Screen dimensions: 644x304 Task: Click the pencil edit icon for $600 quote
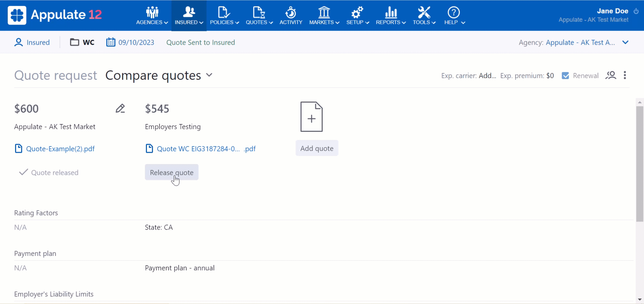pyautogui.click(x=120, y=108)
